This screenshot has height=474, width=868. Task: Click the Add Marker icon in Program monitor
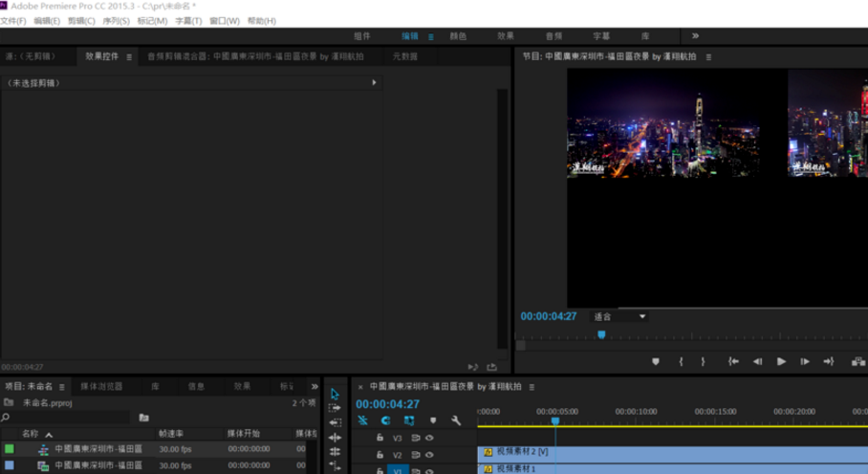656,361
